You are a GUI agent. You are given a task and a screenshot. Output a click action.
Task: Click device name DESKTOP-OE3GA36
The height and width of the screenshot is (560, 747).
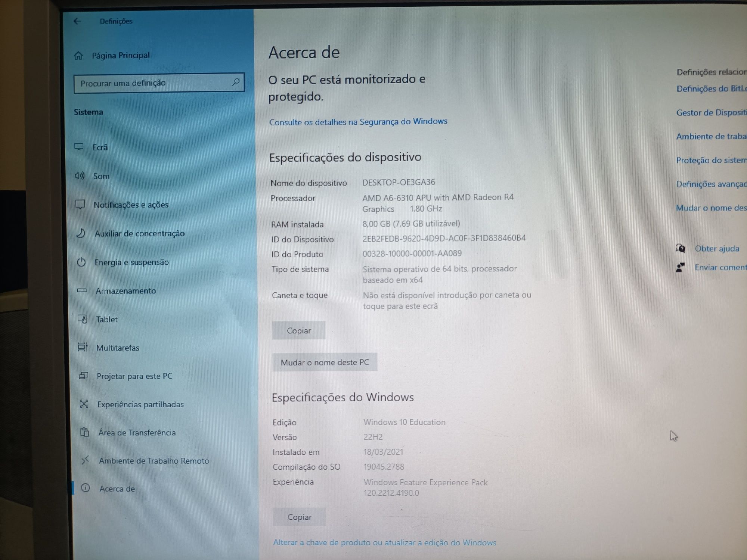pyautogui.click(x=399, y=182)
